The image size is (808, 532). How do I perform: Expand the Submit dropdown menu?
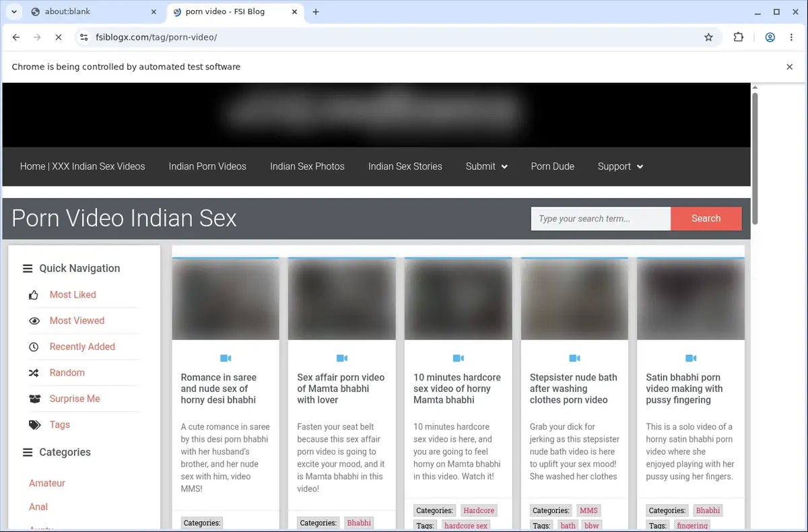click(486, 166)
